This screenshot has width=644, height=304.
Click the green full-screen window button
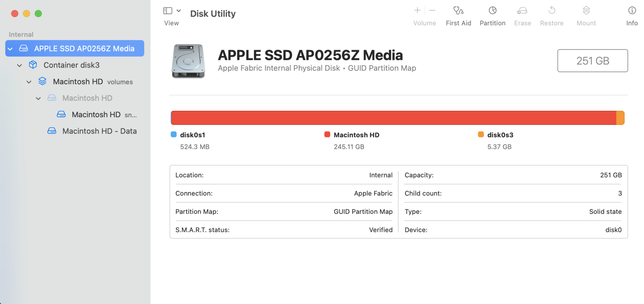click(38, 14)
